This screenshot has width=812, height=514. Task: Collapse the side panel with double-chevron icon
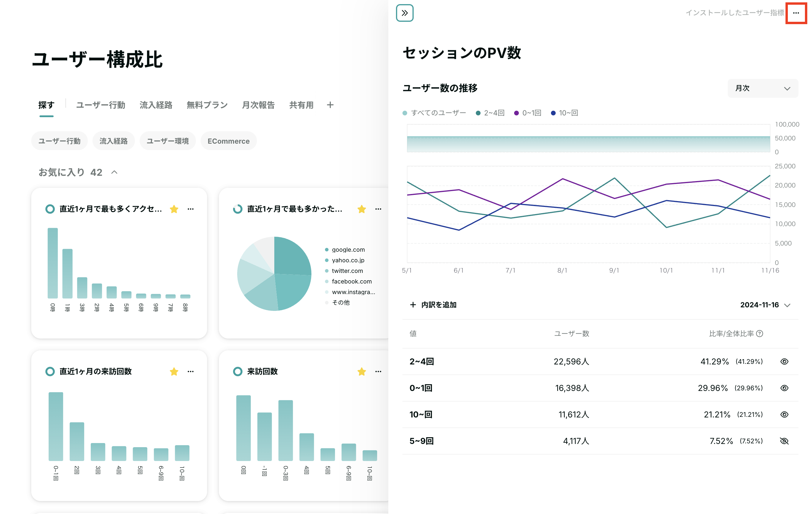coord(404,13)
